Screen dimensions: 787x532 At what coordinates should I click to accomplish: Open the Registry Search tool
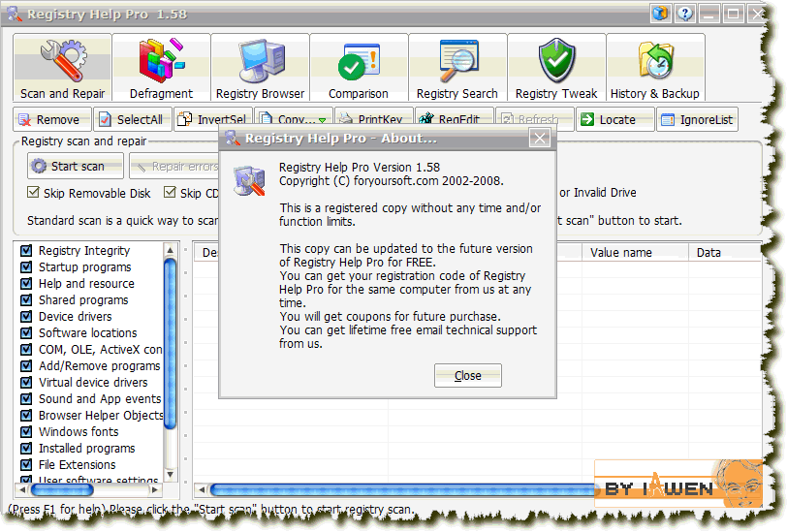coord(457,68)
